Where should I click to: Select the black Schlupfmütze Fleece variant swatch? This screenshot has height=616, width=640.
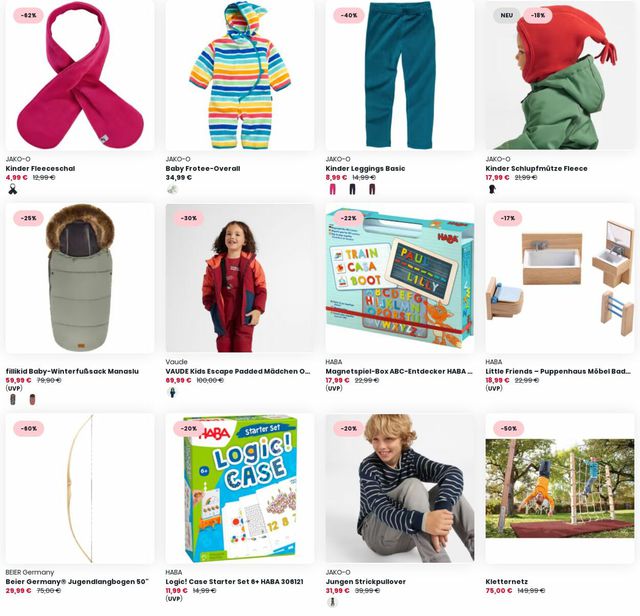(x=493, y=189)
